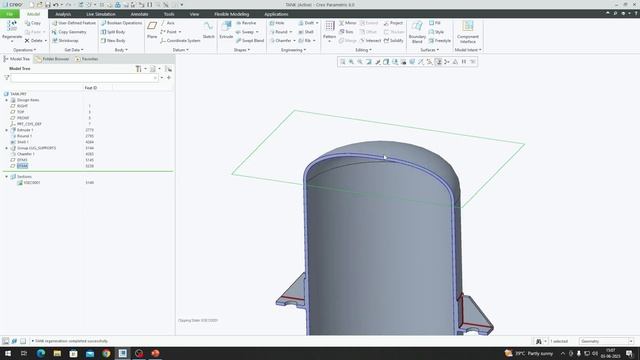Click the Style surface tool
The image size is (640, 360).
point(436,32)
